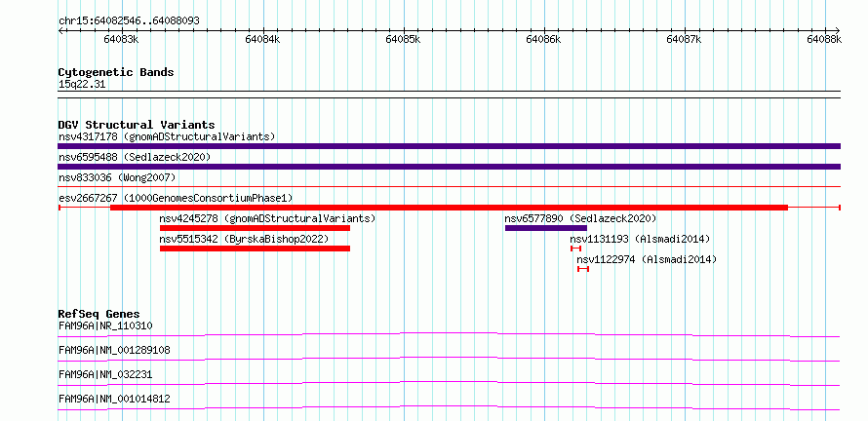Viewport: 868px width, 421px height.
Task: Click the chr15:64082546..64088093 coordinate label
Action: [129, 21]
